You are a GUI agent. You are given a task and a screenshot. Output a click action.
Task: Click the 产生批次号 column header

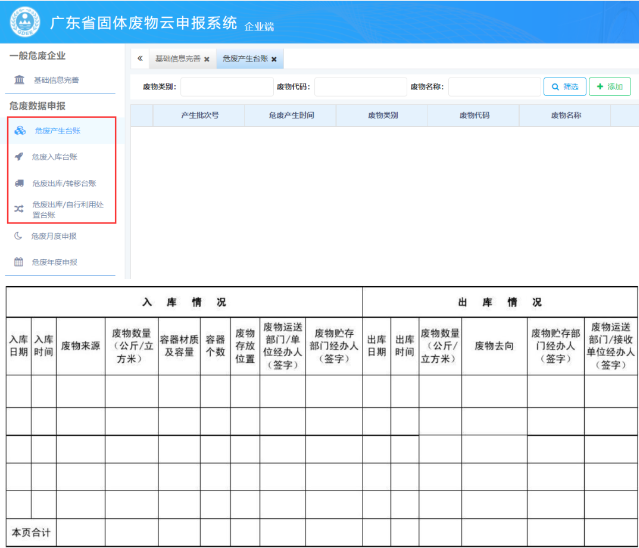[199, 116]
